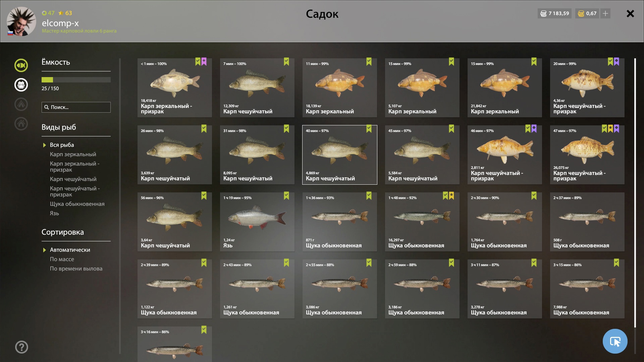Select the stringer icon below keepnet icon
This screenshot has width=644, height=362.
(x=21, y=85)
